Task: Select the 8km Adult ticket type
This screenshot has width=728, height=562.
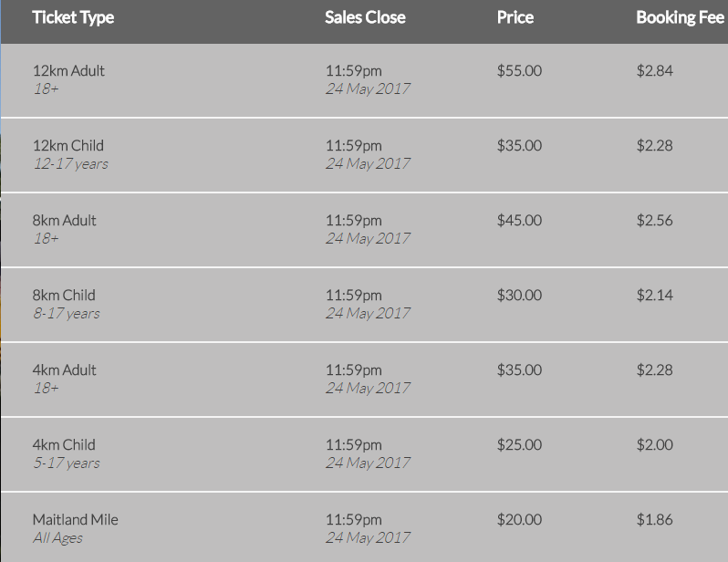Action: tap(65, 221)
